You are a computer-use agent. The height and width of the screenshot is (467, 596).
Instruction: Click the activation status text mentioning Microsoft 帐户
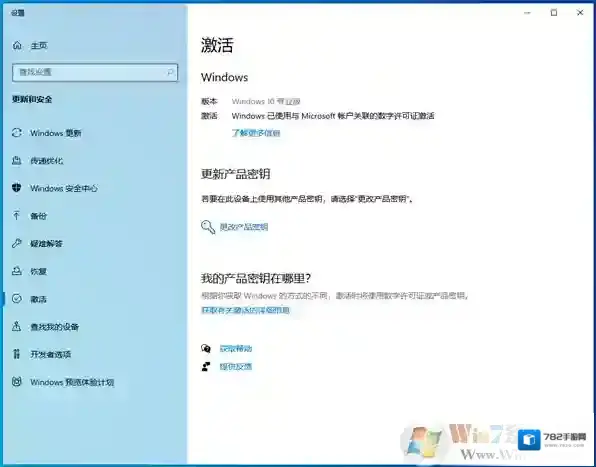333,116
